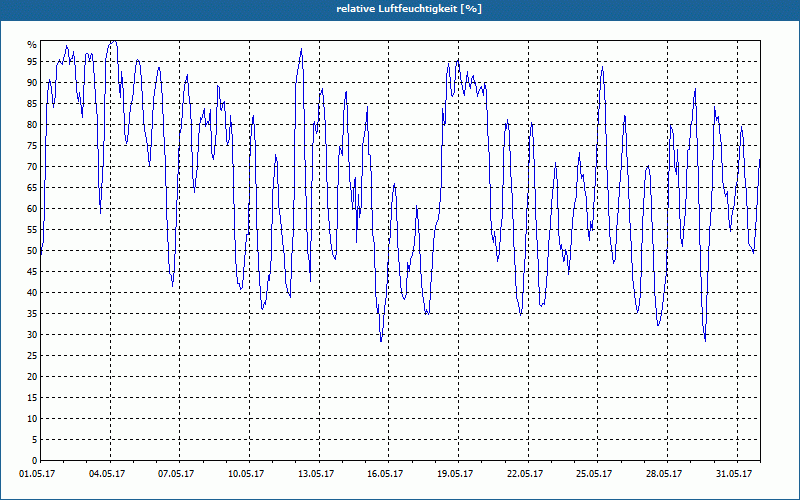This screenshot has width=800, height=500.
Task: Click the y-axis value 95
Action: (32, 62)
